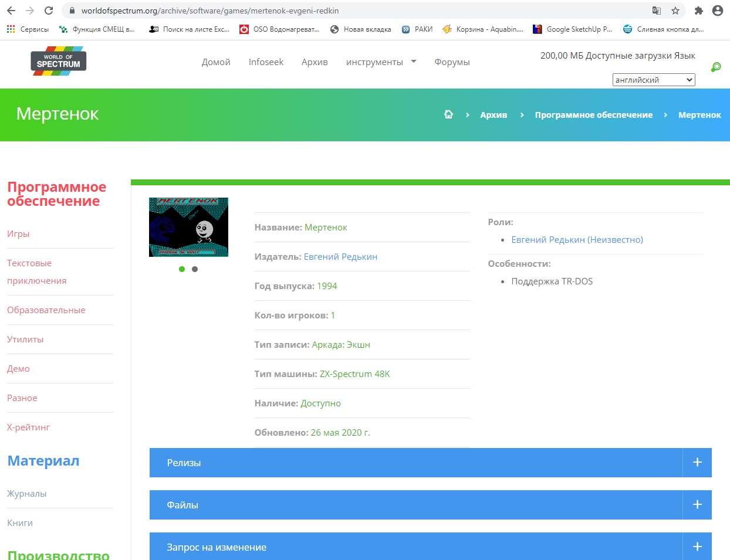730x560 pixels.
Task: Click the 200,00 МБ Доступные загрузки text
Action: click(606, 56)
